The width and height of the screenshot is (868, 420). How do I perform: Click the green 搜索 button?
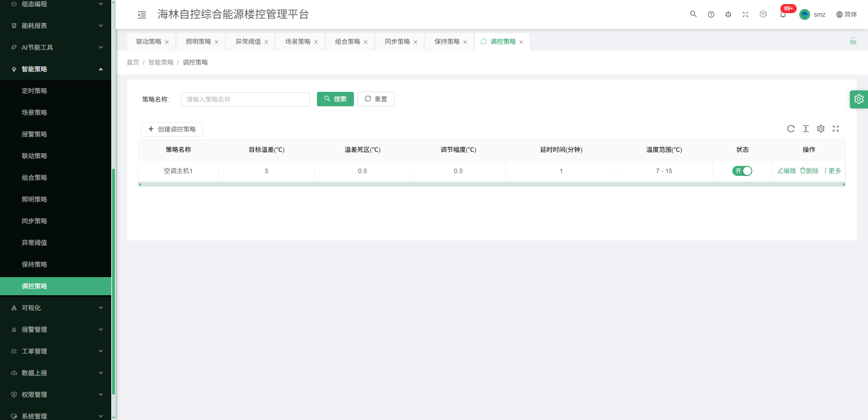335,99
